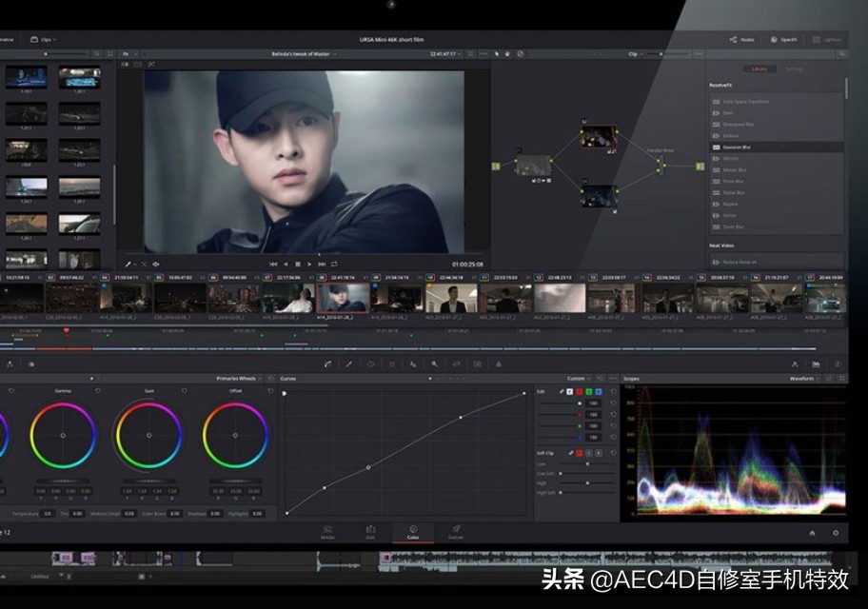
Task: Open the Settings tab in OpenFX panel
Action: 794,69
